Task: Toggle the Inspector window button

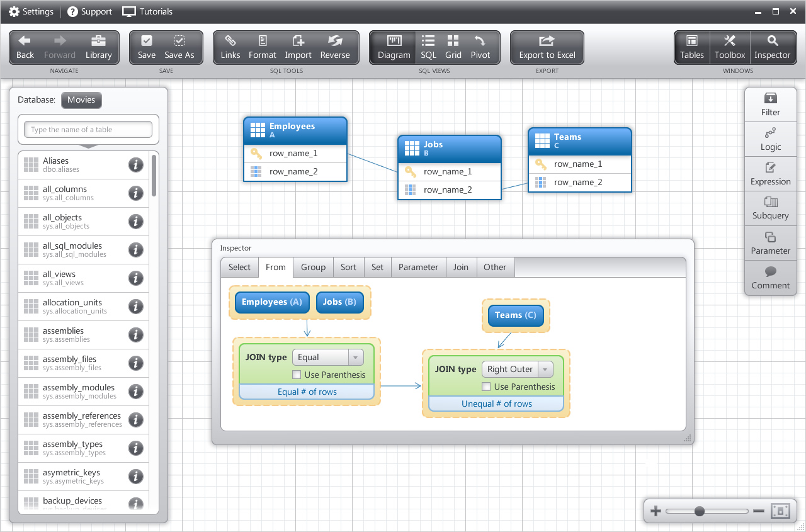Action: pos(772,47)
